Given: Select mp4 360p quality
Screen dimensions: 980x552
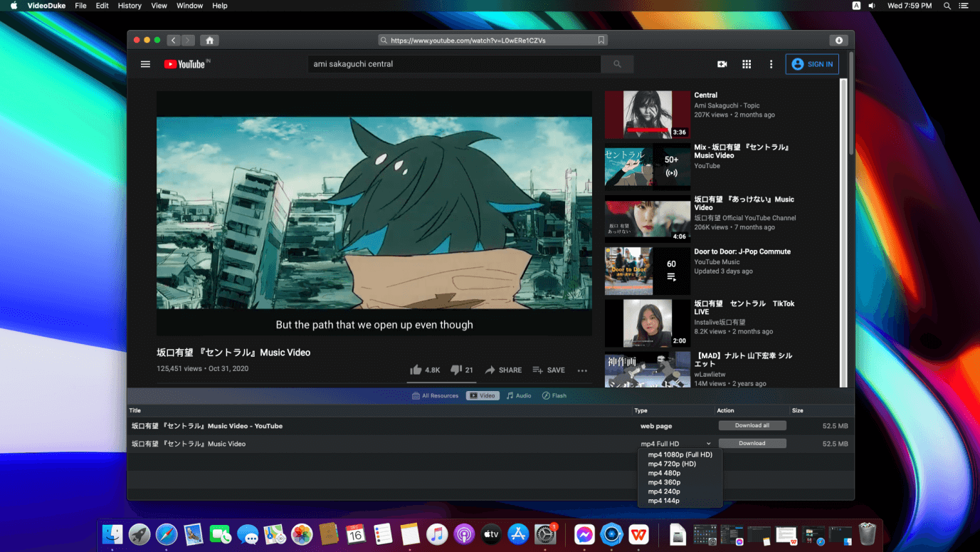Looking at the screenshot, I should click(x=680, y=482).
